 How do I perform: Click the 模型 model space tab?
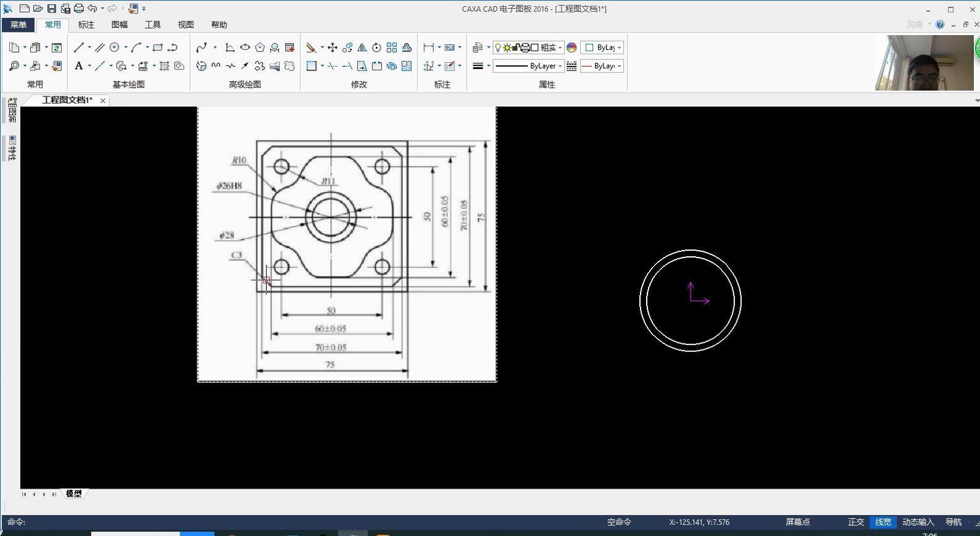tap(74, 494)
